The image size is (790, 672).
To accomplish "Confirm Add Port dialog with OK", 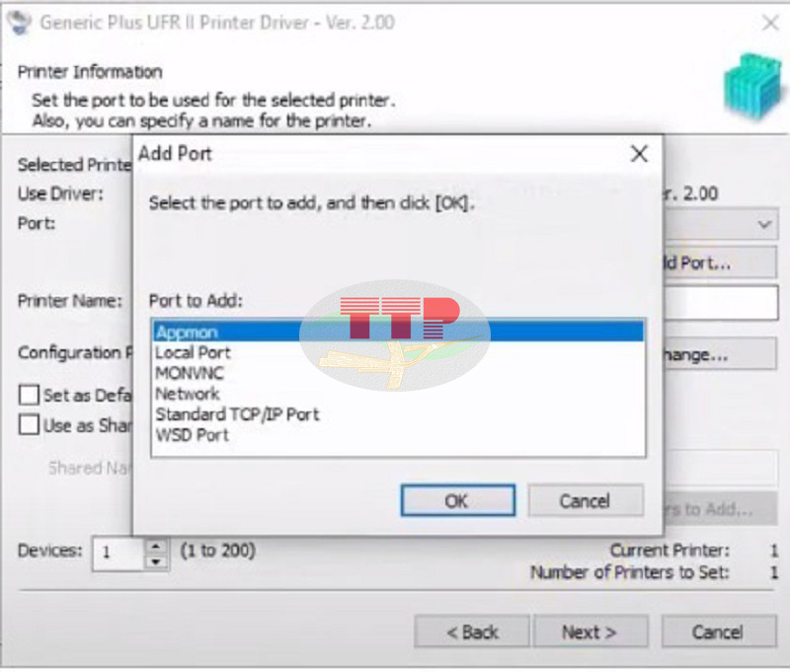I will click(x=458, y=501).
